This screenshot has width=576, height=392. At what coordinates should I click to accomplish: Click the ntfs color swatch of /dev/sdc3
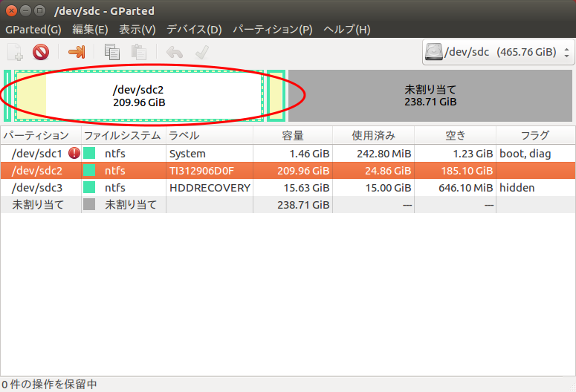click(89, 187)
